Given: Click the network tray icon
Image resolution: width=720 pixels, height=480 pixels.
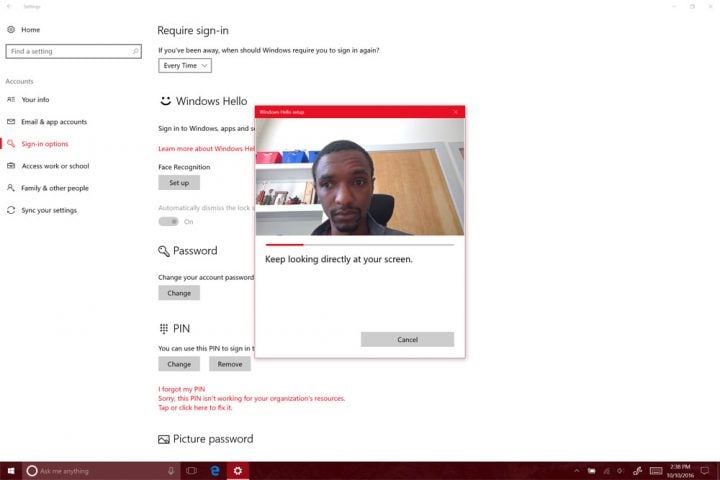Looking at the screenshot, I should pyautogui.click(x=607, y=471).
